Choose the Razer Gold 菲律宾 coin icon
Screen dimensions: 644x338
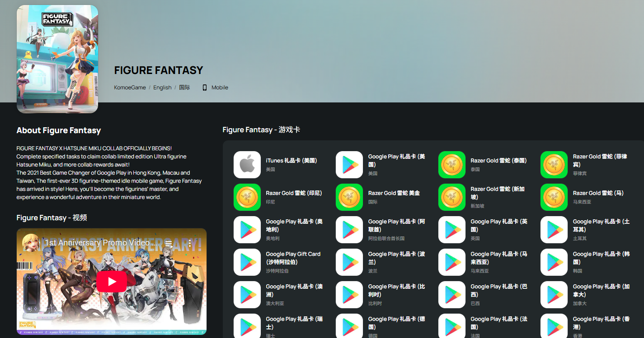(554, 165)
